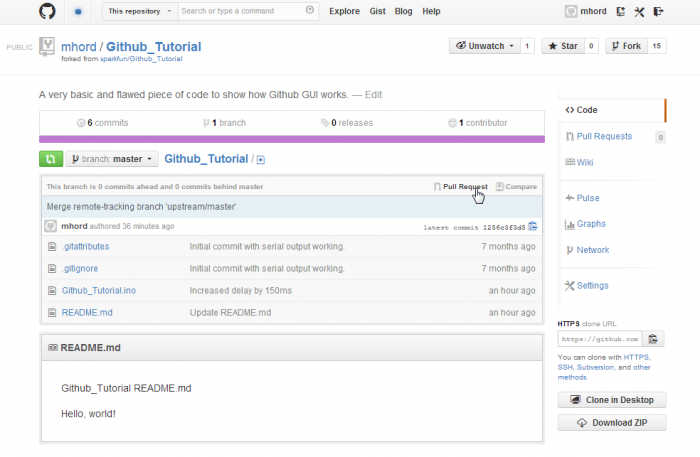Viewport: 700px width, 457px height.
Task: Click Clone in Desktop button
Action: click(612, 400)
